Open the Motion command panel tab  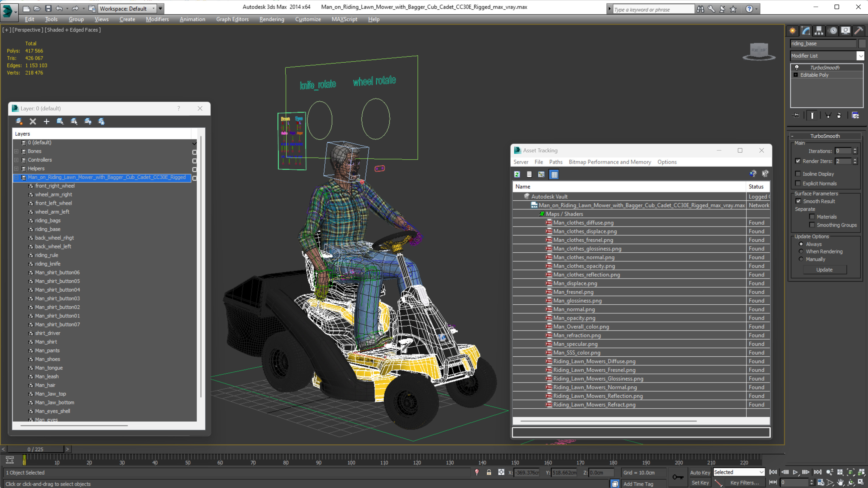[x=833, y=31]
